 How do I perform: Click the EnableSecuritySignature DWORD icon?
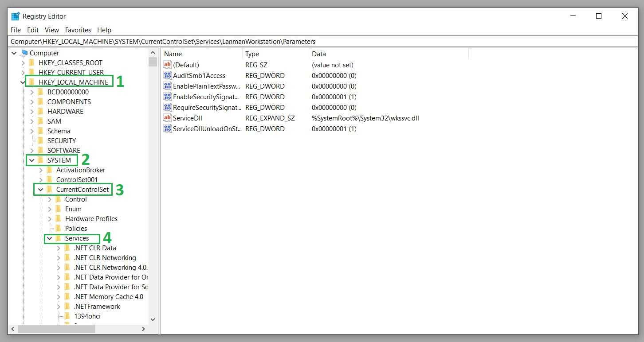[167, 97]
